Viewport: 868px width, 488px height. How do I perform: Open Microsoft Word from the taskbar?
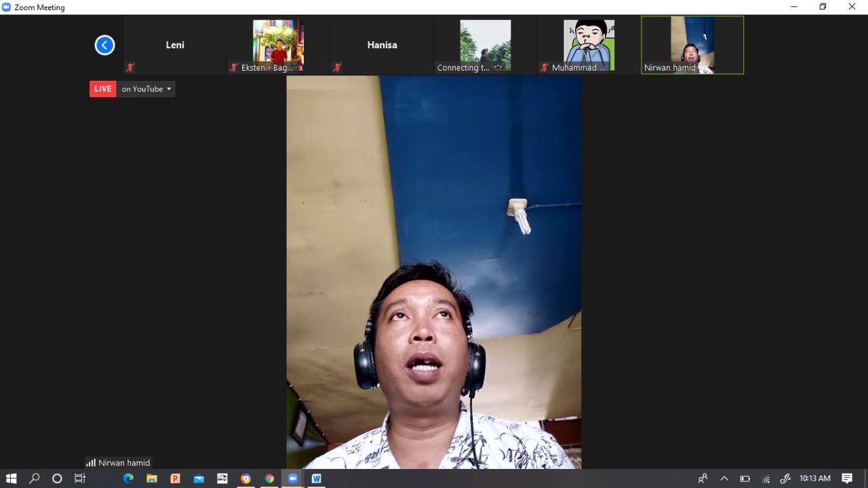(x=316, y=478)
